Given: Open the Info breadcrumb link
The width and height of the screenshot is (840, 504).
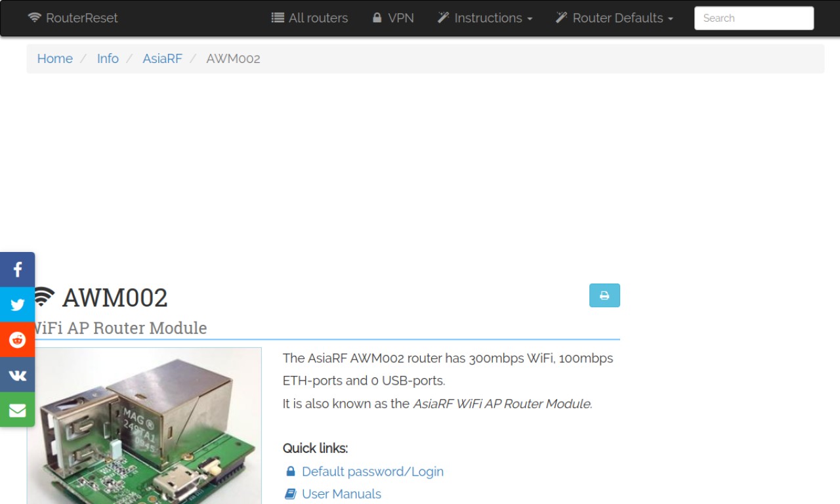Looking at the screenshot, I should tap(108, 58).
